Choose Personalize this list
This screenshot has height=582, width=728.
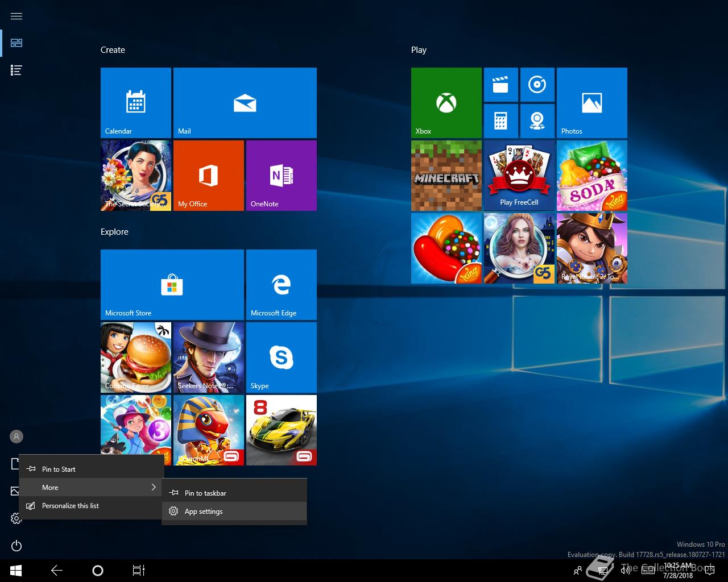point(92,506)
